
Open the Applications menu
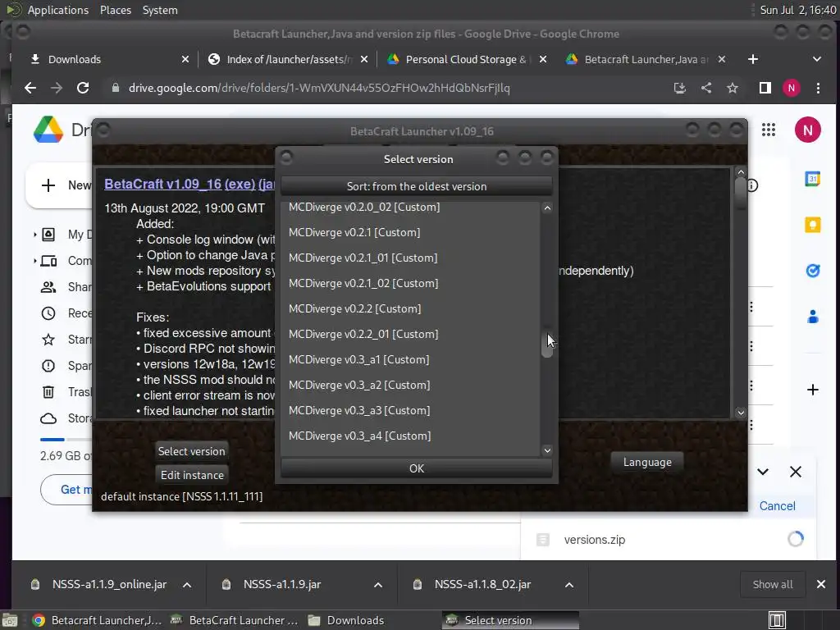click(x=58, y=10)
